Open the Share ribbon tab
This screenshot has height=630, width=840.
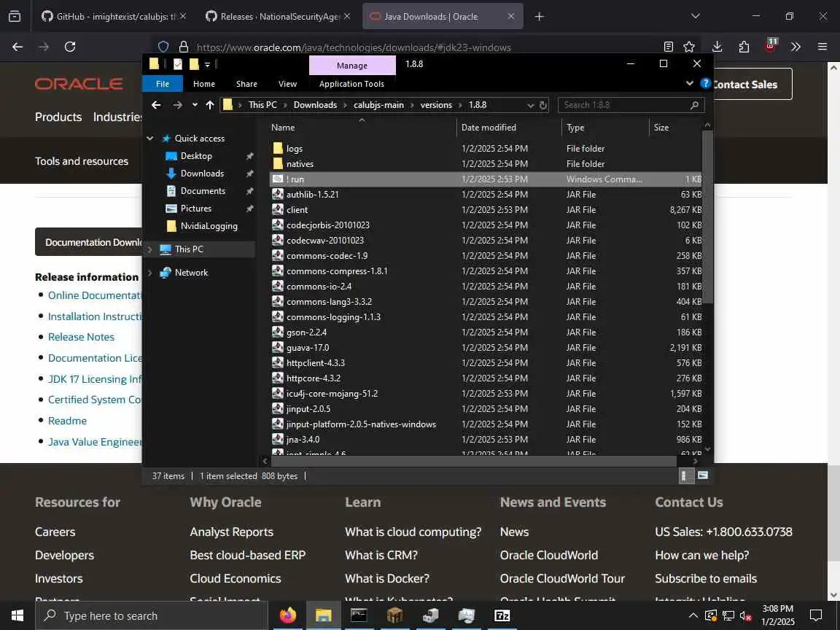pyautogui.click(x=246, y=84)
